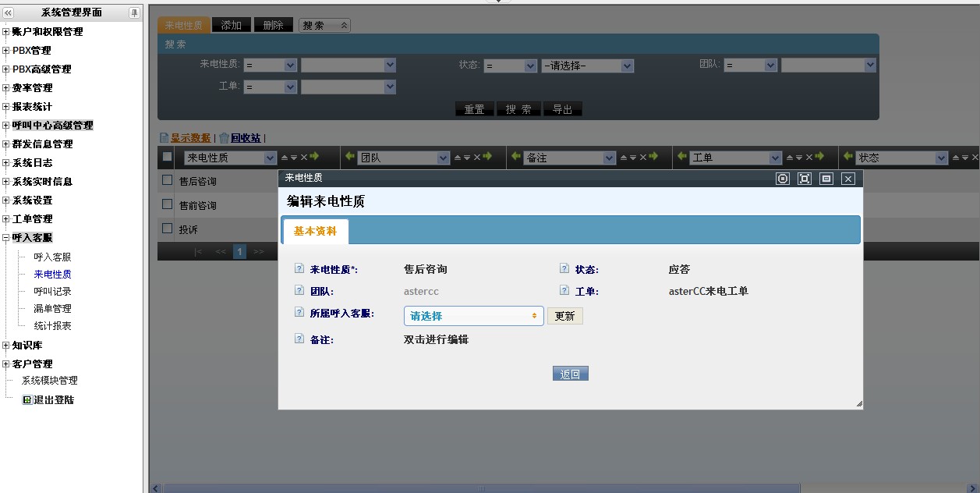The height and width of the screenshot is (493, 980).
Task: Collapse the sidebar with the double-arrow icon
Action: (x=9, y=12)
